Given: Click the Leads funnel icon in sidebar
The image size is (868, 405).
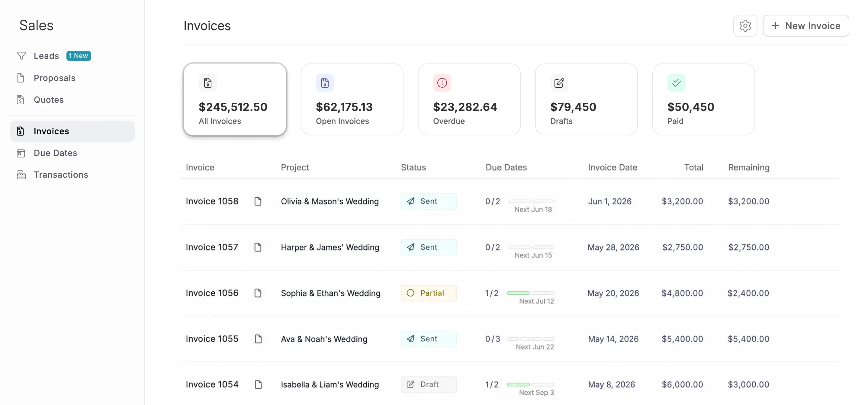Looking at the screenshot, I should coord(21,56).
